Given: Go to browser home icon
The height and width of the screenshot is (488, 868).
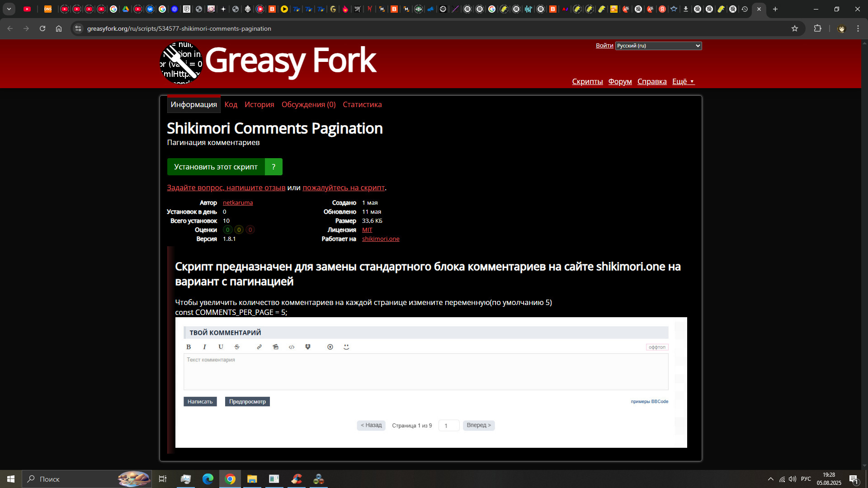Looking at the screenshot, I should coord(59,28).
